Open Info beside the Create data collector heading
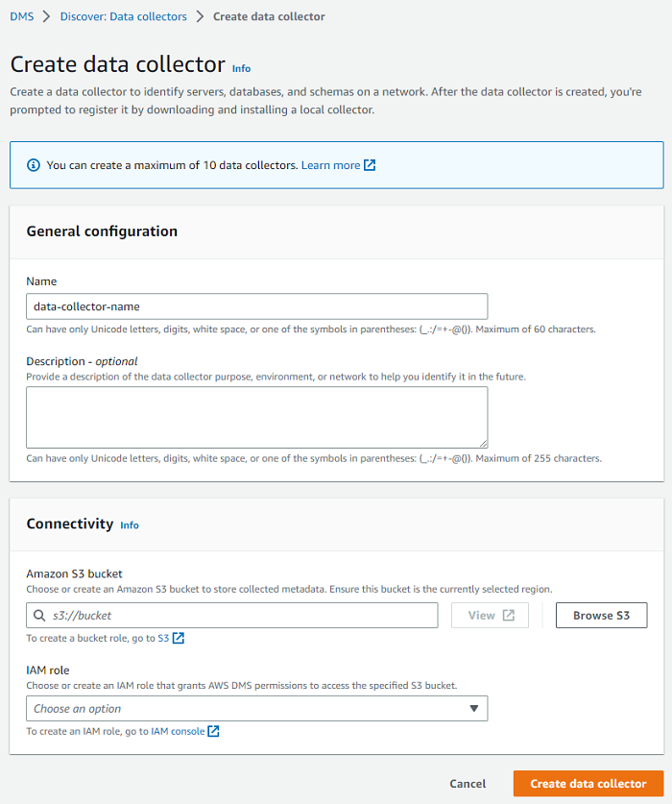This screenshot has height=804, width=672. click(x=241, y=68)
